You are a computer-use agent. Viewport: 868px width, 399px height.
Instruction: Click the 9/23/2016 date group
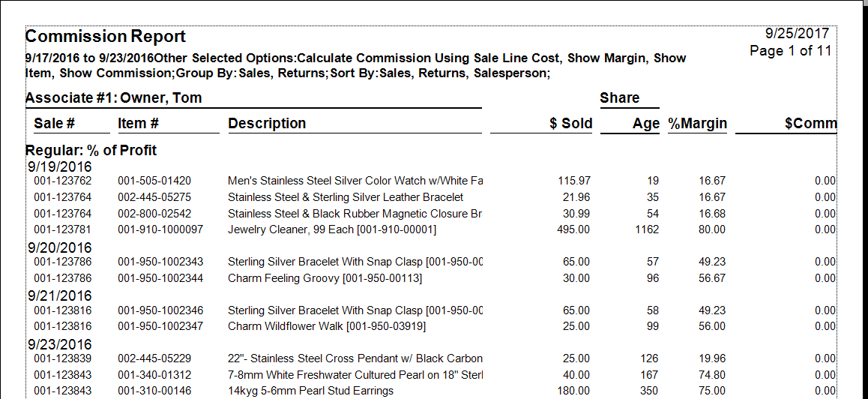(59, 345)
